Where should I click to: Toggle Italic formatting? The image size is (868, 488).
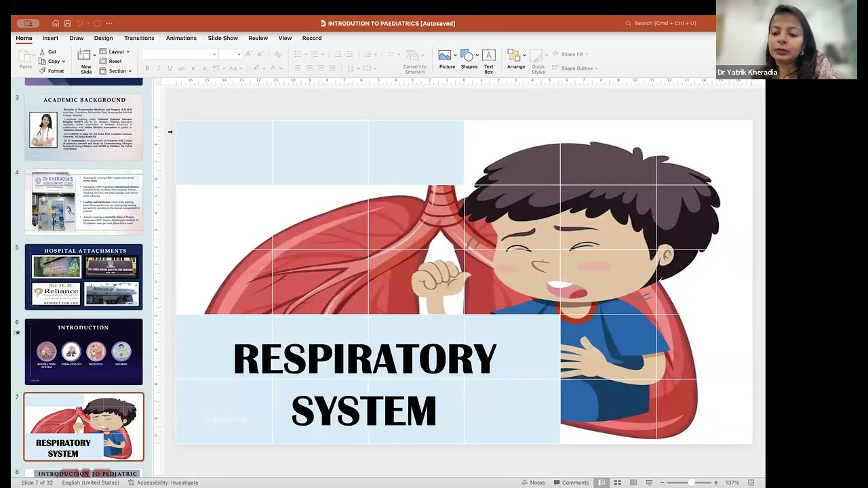coord(158,68)
